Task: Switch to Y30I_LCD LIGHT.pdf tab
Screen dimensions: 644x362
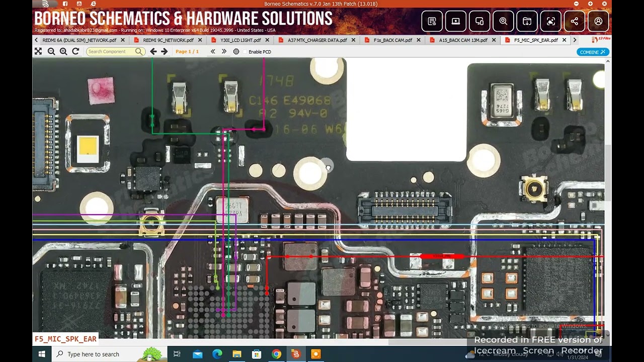Action: coord(240,40)
